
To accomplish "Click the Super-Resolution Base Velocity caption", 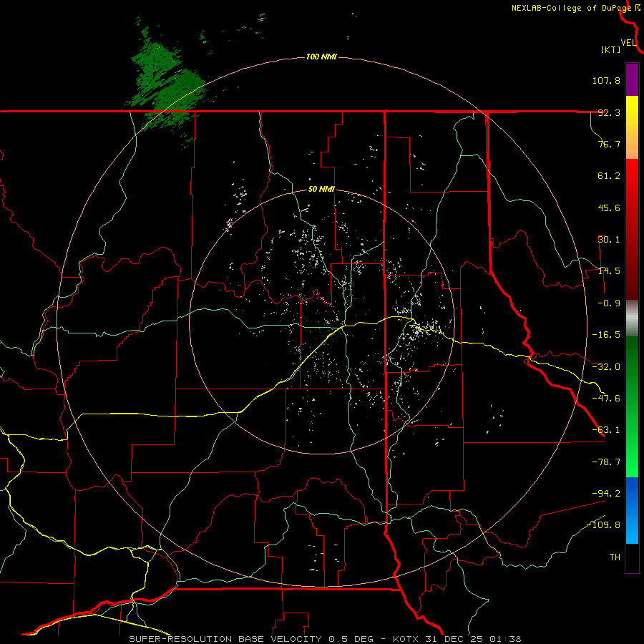I will tap(325, 639).
